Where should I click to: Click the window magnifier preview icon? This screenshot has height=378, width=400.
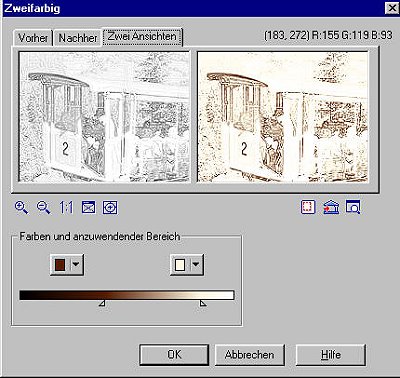click(353, 207)
